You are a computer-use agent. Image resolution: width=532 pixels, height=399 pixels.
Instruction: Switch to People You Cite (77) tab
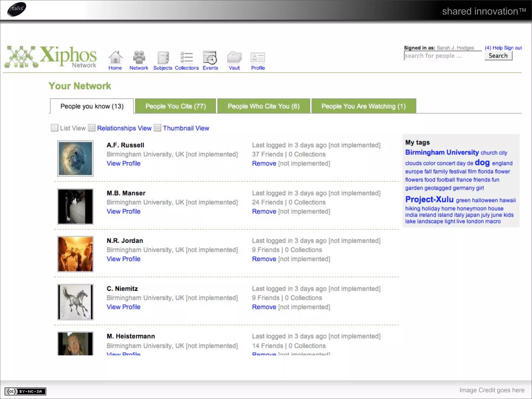tap(176, 106)
